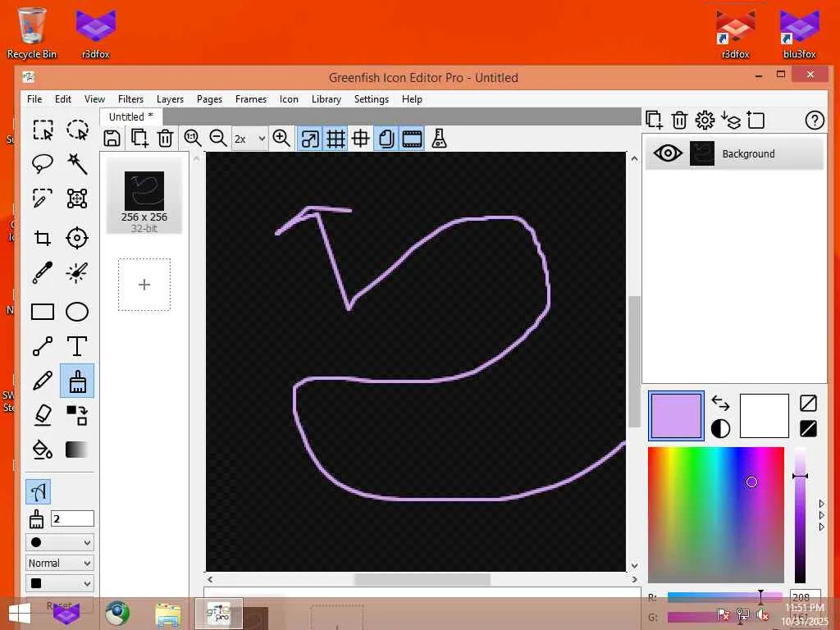
Task: Select the 256 x 256 page thumbnail
Action: tap(144, 196)
